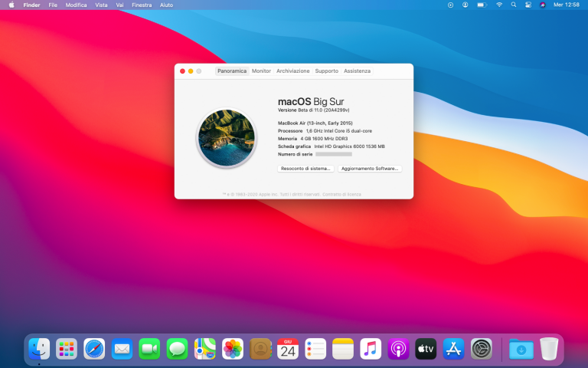This screenshot has height=368, width=588.
Task: Open the Vista menu
Action: (101, 5)
